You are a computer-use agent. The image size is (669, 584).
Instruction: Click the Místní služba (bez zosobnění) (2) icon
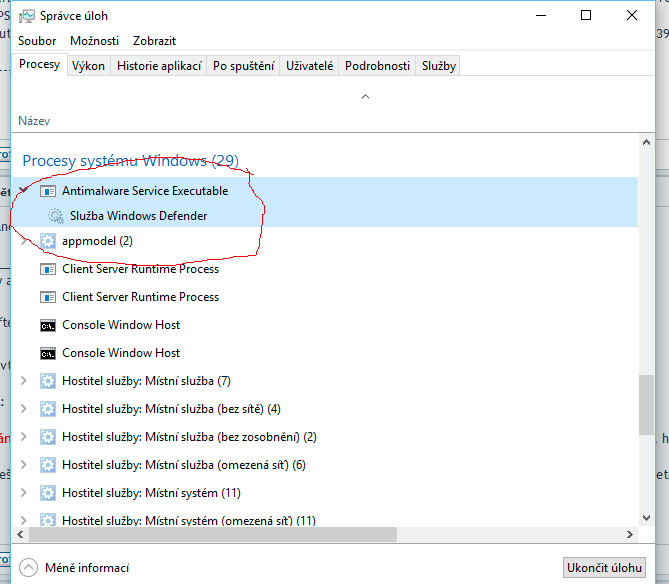point(47,437)
